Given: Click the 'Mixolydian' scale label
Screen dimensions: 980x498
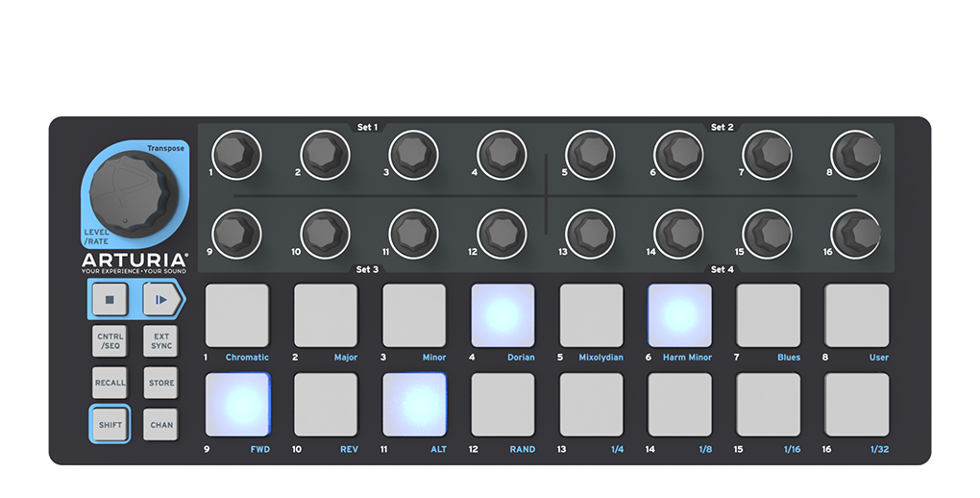Looking at the screenshot, I should (x=600, y=358).
